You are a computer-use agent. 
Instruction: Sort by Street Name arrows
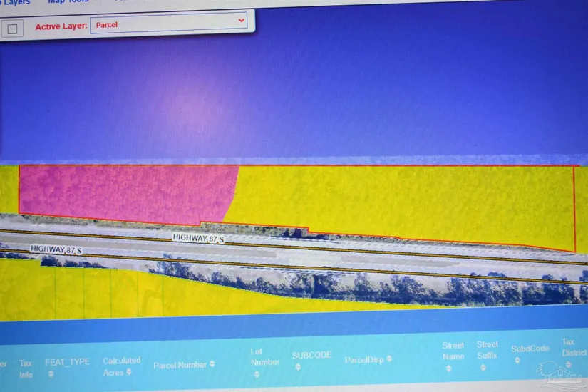click(448, 368)
